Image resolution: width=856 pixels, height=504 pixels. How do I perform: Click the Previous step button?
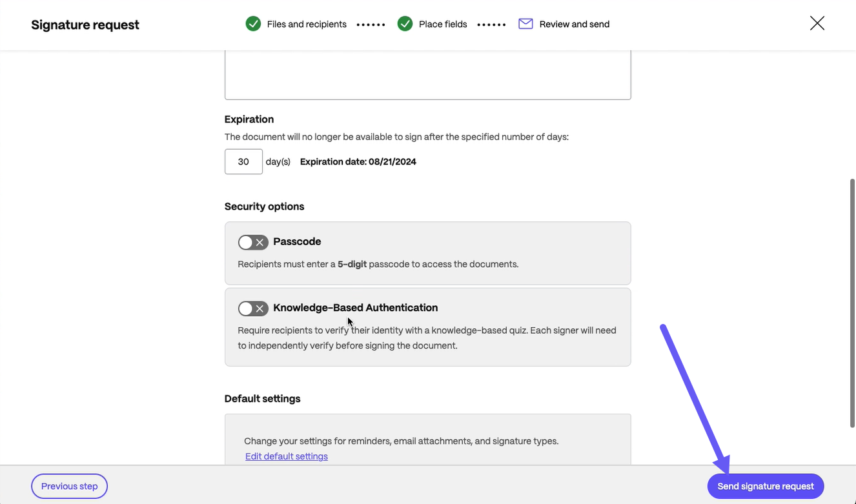[x=69, y=486]
